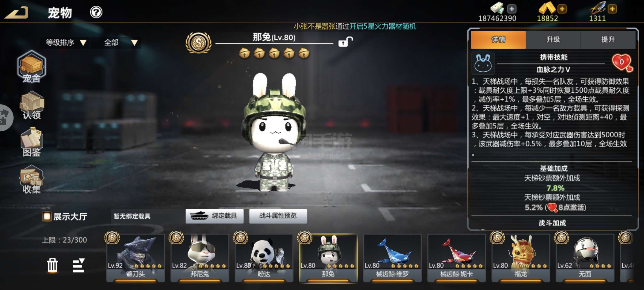The image size is (644, 290).
Task: Enable the 展示大厅 checkbox
Action: coord(47,216)
